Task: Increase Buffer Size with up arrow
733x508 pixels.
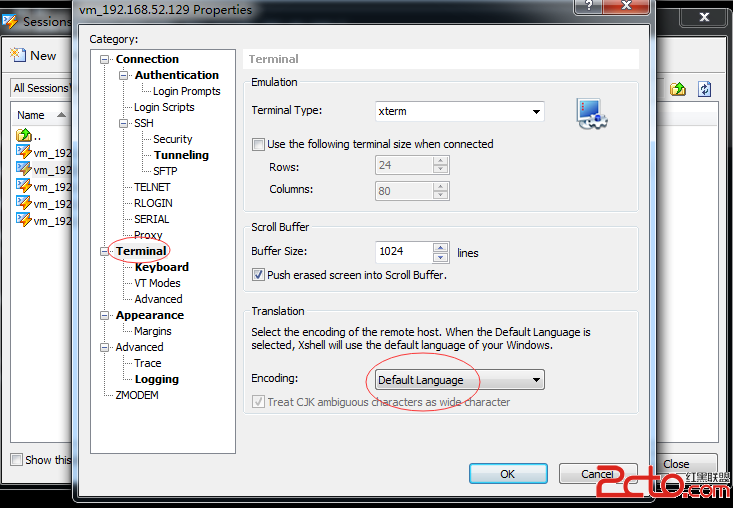Action: (440, 247)
